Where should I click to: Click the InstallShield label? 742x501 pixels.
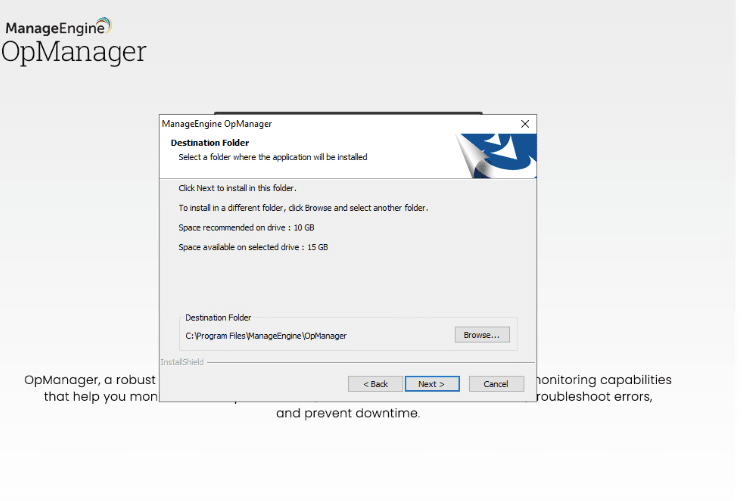[x=182, y=362]
